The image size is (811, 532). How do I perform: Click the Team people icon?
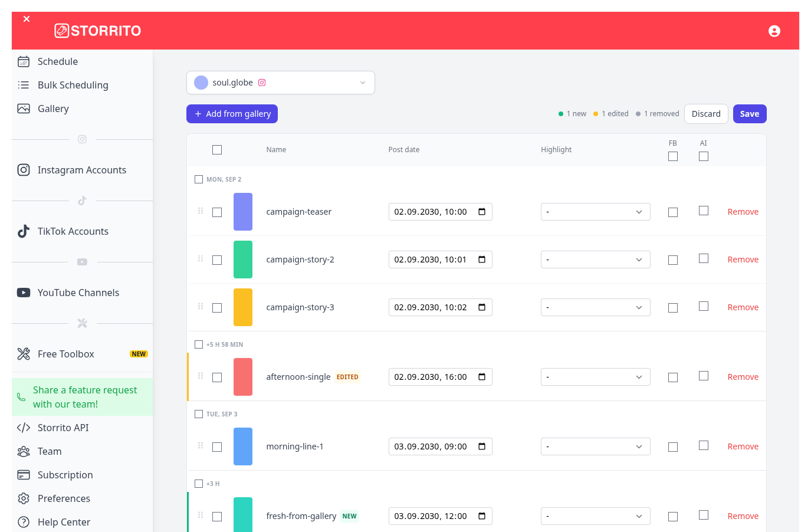[x=24, y=451]
